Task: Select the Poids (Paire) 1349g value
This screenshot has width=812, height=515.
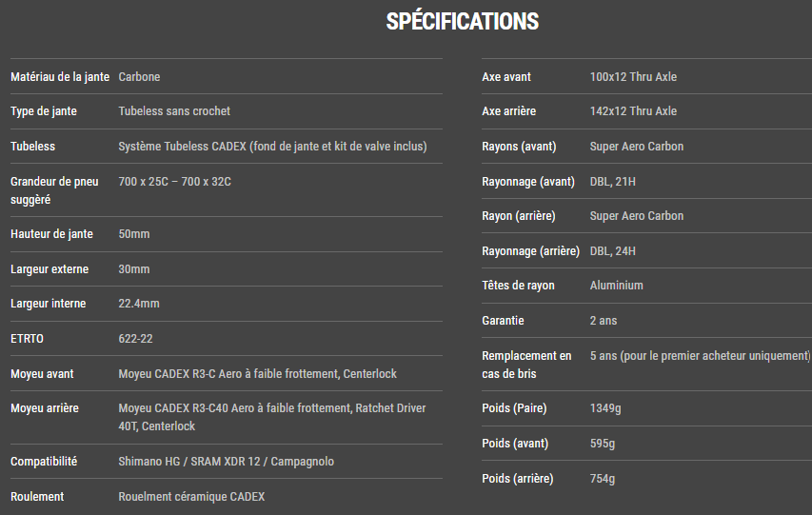Action: click(605, 408)
